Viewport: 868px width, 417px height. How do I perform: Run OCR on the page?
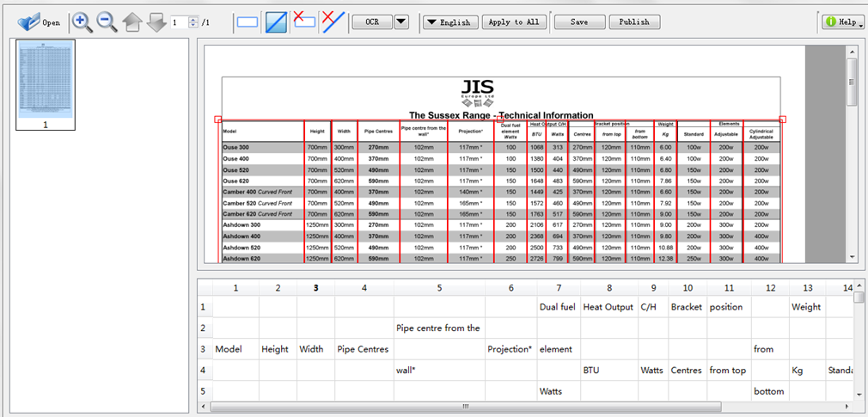[372, 22]
